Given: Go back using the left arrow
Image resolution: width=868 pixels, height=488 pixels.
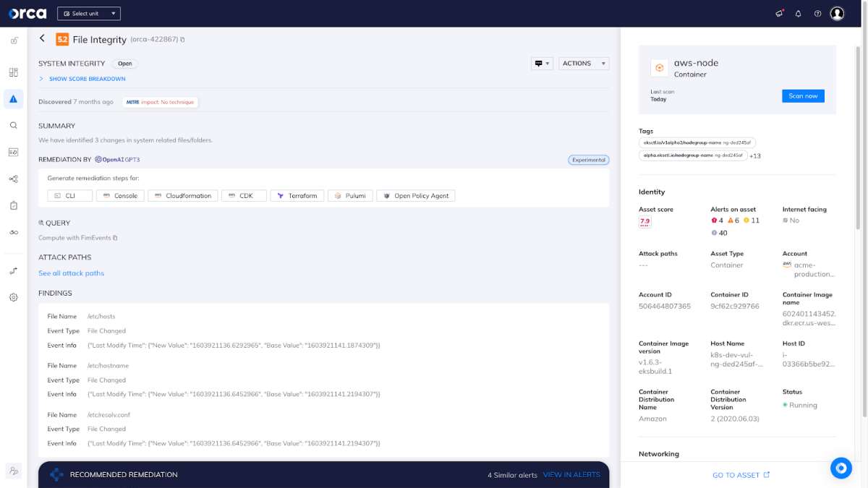Looking at the screenshot, I should (42, 38).
